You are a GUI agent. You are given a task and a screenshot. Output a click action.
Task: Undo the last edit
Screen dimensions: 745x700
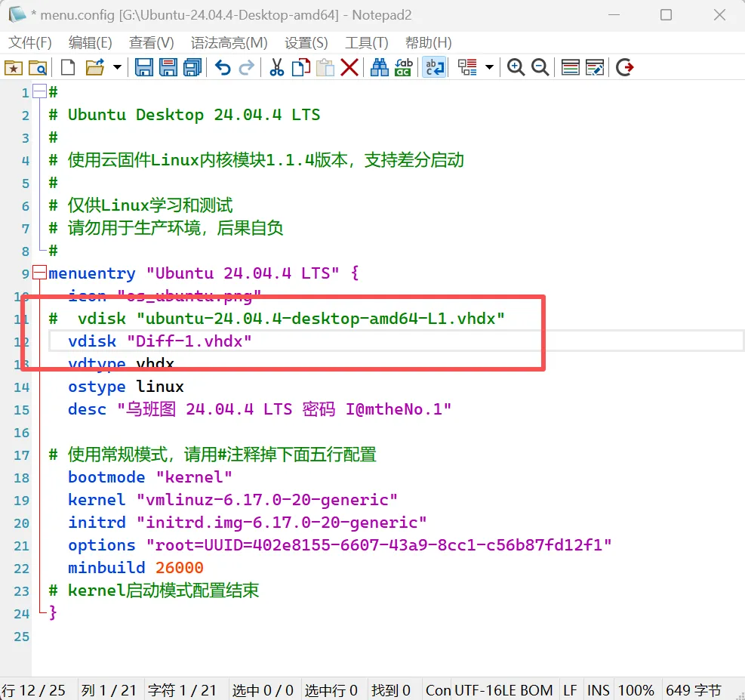click(x=223, y=67)
